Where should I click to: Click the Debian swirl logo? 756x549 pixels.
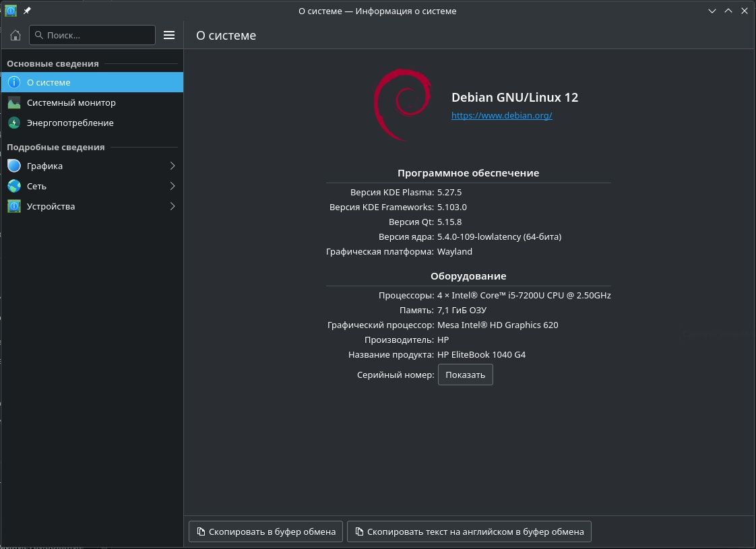[402, 105]
